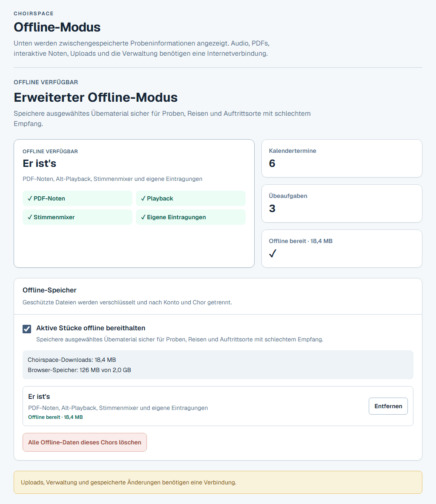
Task: Click the Offline-Speicher section heading
Action: (x=49, y=290)
